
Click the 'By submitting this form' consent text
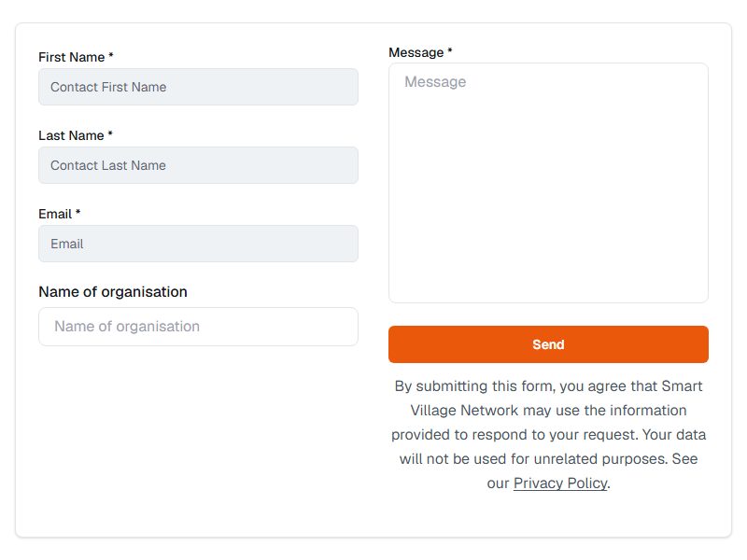pyautogui.click(x=548, y=435)
